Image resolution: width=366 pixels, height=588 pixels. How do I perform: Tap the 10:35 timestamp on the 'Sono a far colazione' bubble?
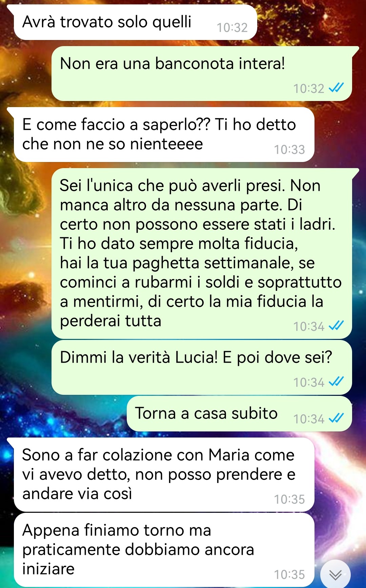coord(289,499)
